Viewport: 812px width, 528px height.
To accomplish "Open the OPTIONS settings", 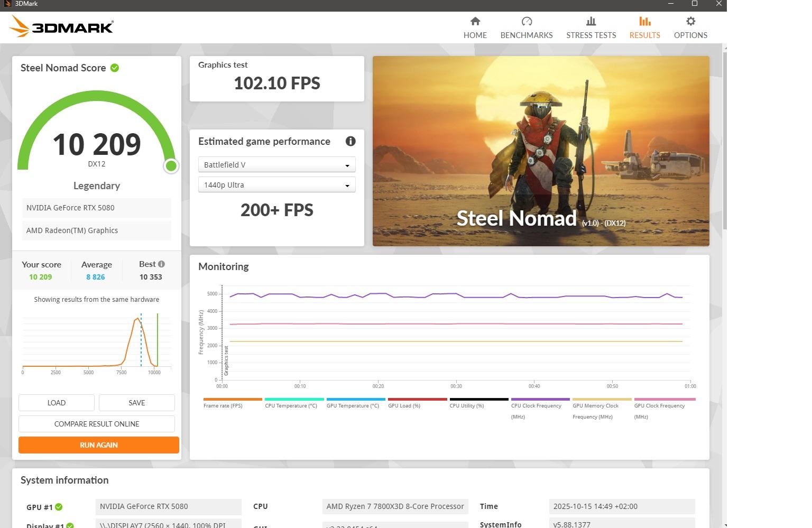I will [690, 27].
